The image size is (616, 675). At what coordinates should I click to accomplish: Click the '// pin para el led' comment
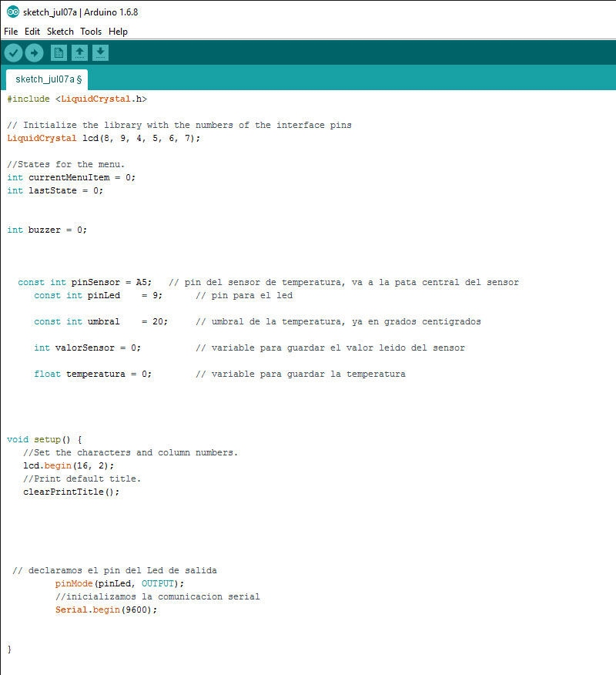point(244,295)
